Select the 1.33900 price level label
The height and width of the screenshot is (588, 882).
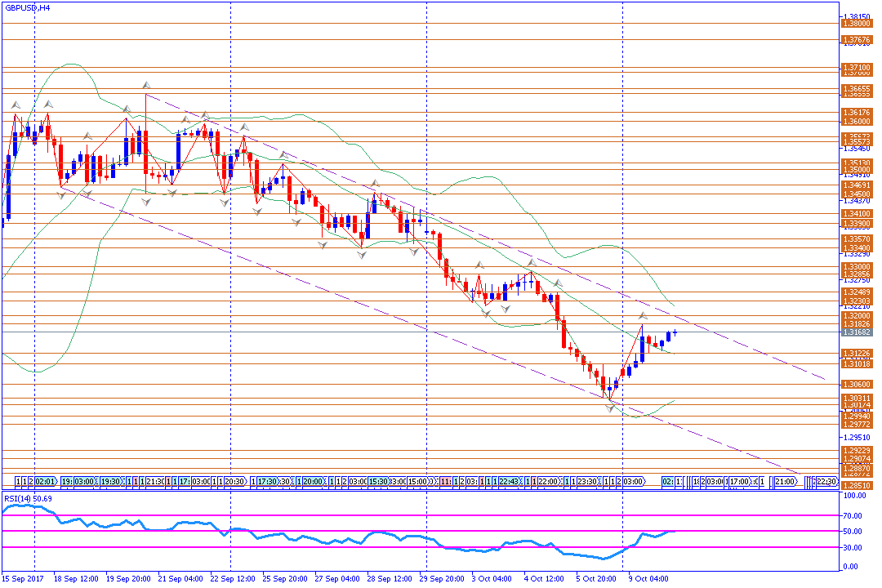857,224
